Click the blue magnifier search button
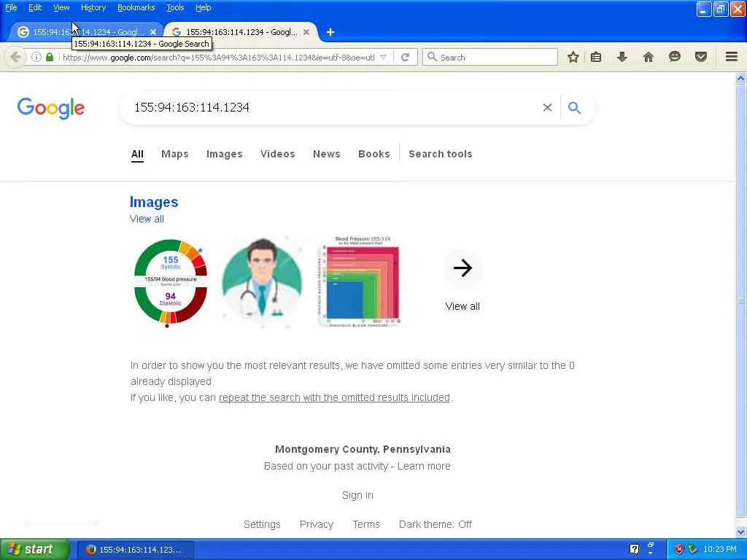Screen dimensions: 747x560 point(575,108)
